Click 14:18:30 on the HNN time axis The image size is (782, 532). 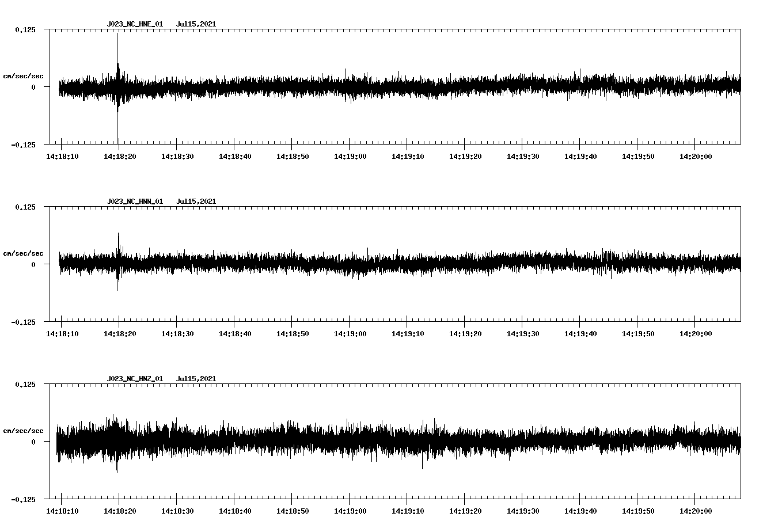177,334
